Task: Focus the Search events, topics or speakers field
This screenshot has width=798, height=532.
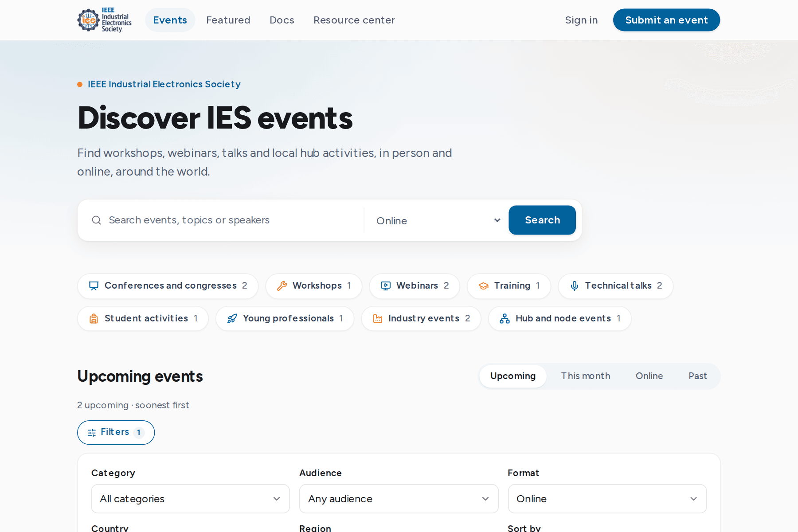Action: [x=233, y=220]
